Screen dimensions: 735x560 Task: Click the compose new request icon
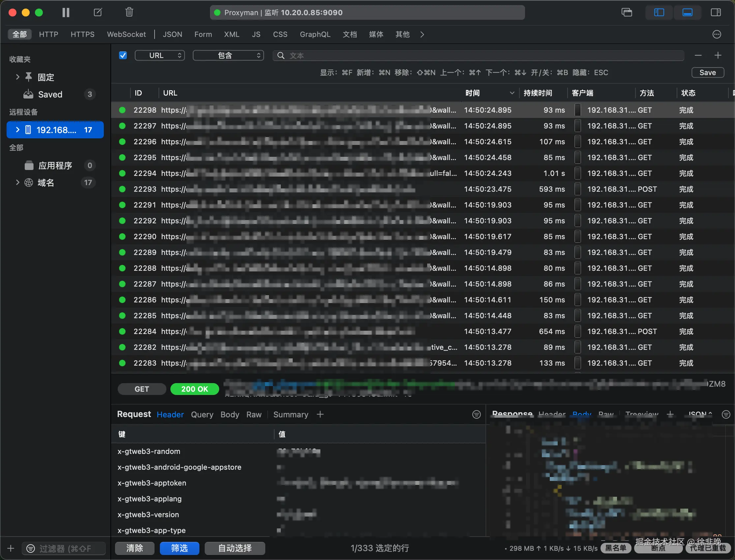pyautogui.click(x=98, y=13)
